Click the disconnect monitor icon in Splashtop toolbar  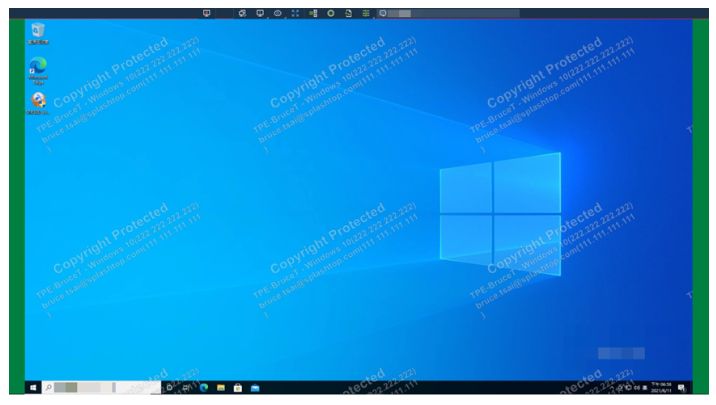[x=206, y=13]
